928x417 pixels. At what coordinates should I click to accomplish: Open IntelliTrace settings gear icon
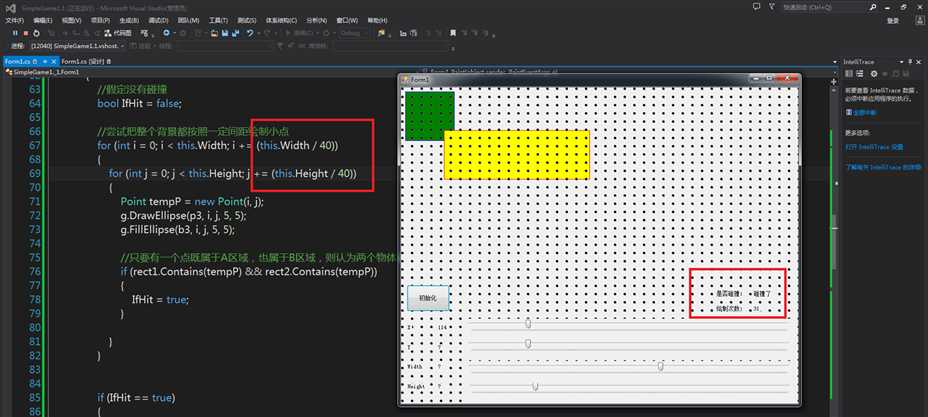(x=874, y=73)
